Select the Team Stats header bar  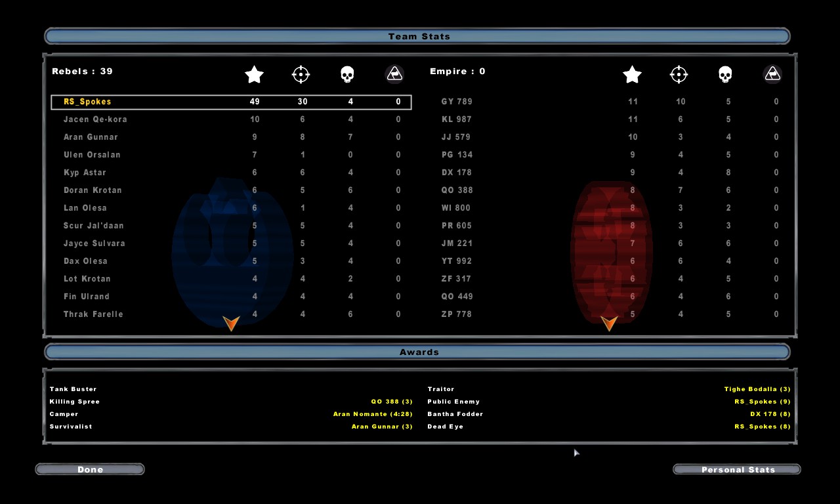[x=417, y=36]
